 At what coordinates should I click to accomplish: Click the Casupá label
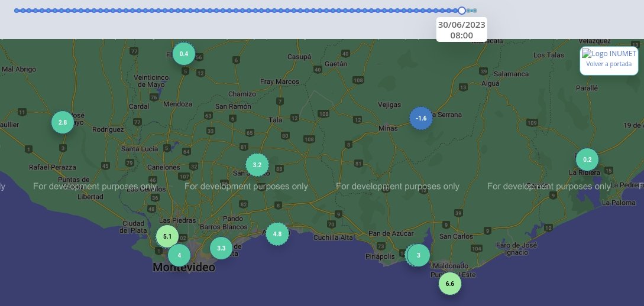coord(299,57)
